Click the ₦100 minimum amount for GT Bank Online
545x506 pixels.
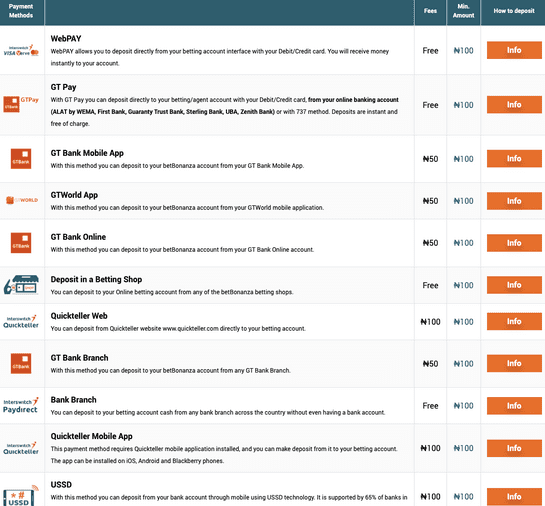463,243
